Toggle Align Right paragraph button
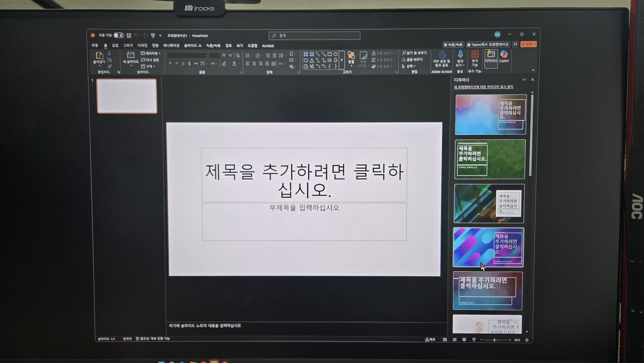Viewport: 644px width, 363px height. coord(261,64)
